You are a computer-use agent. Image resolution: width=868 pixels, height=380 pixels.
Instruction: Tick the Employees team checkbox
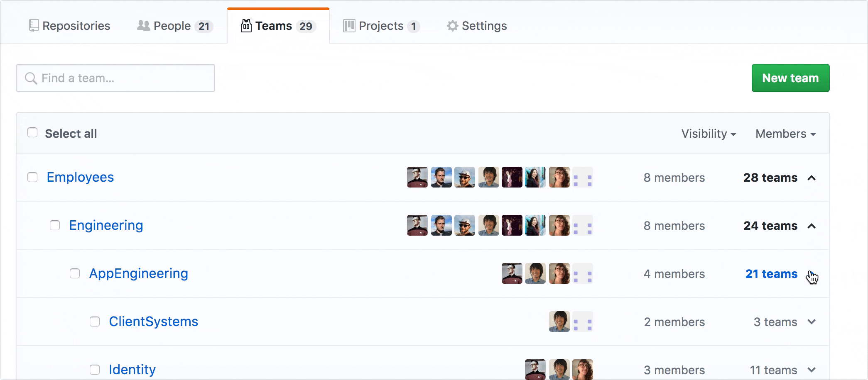[32, 177]
